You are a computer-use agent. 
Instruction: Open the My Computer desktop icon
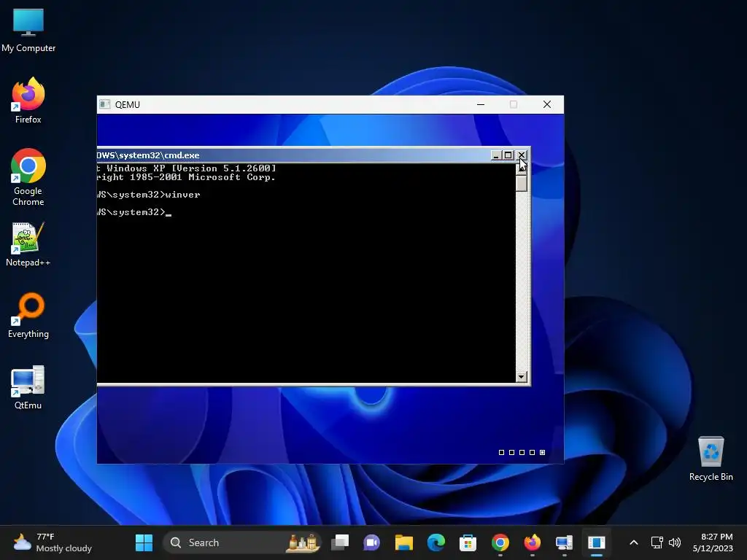coord(28,29)
